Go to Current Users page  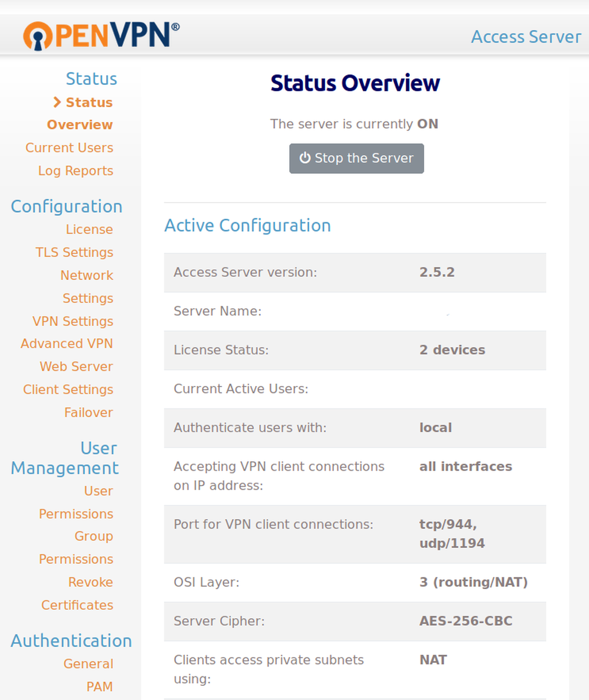tap(69, 148)
